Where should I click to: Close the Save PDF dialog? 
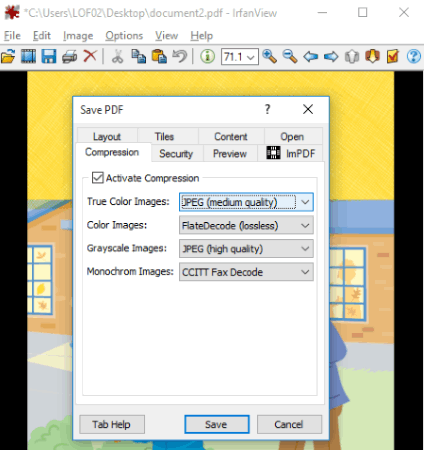[308, 109]
